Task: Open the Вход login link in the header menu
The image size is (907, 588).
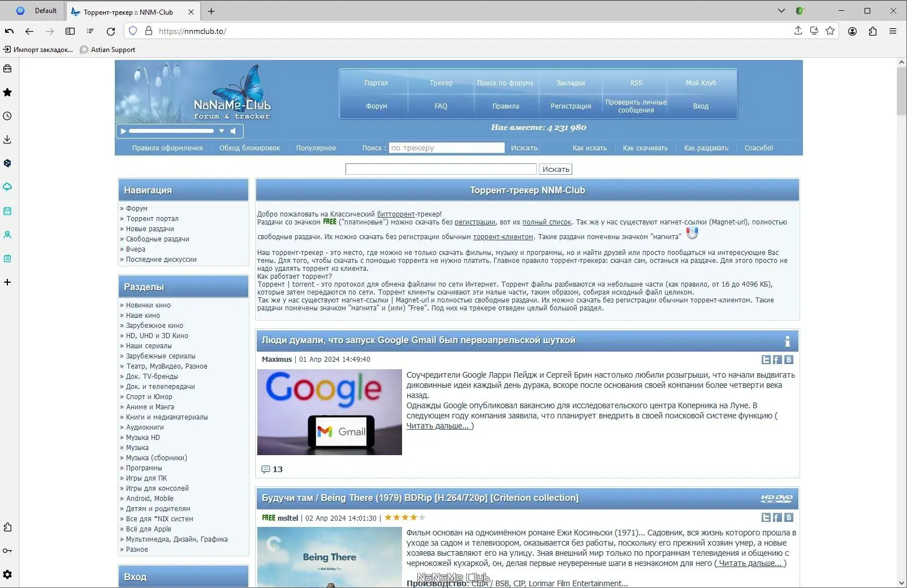Action: pos(701,106)
